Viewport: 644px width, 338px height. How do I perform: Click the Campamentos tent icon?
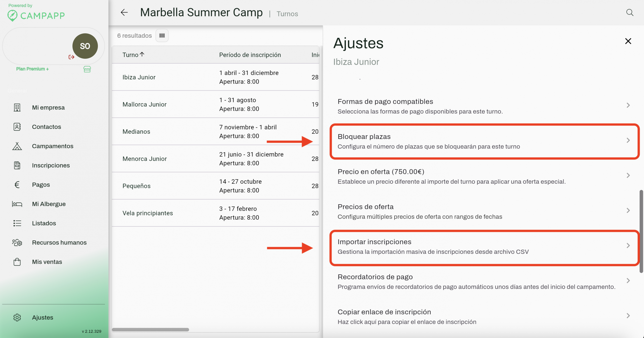click(17, 146)
